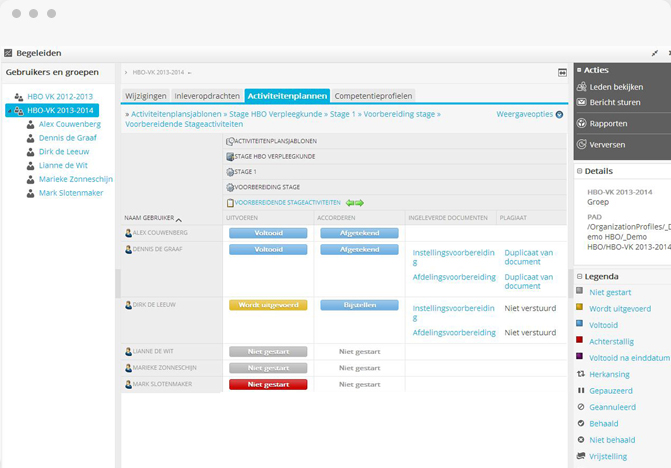Click group icon of HBO VK 2012-2013
The height and width of the screenshot is (468, 671).
tap(18, 97)
